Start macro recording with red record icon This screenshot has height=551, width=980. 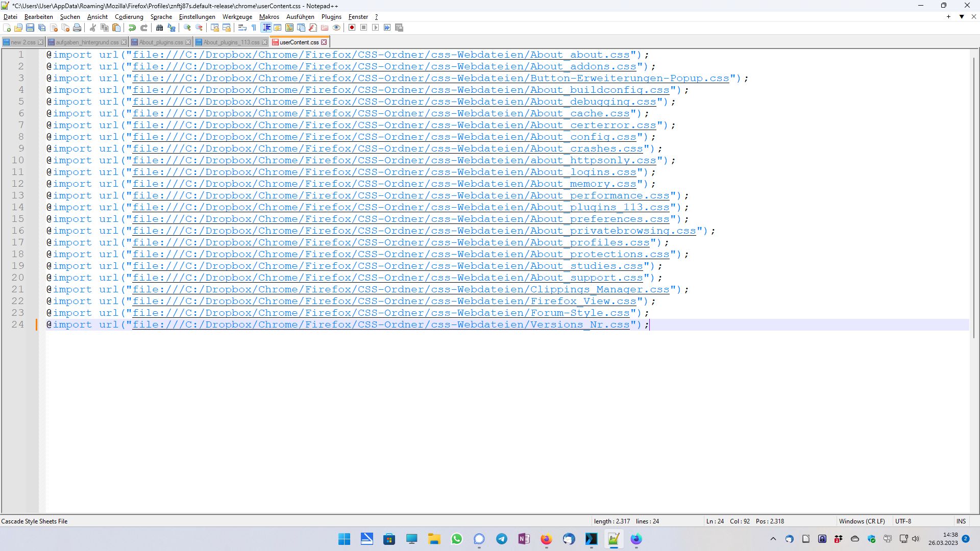click(x=352, y=28)
